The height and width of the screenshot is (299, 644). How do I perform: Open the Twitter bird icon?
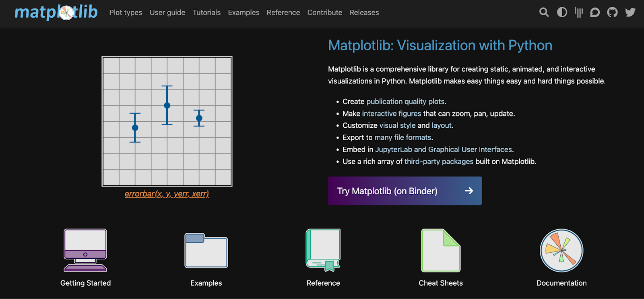tap(630, 12)
